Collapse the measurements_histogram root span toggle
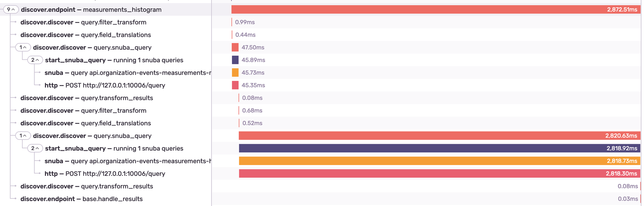The width and height of the screenshot is (644, 206). tap(11, 10)
